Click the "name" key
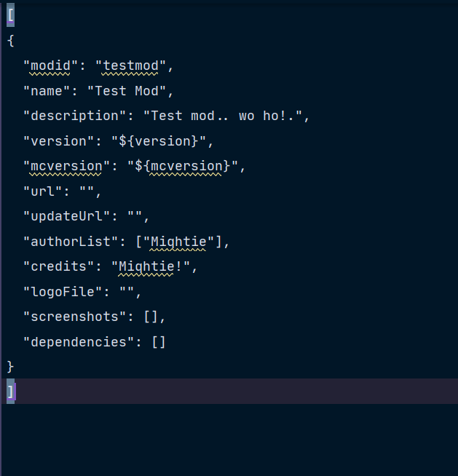 point(47,91)
